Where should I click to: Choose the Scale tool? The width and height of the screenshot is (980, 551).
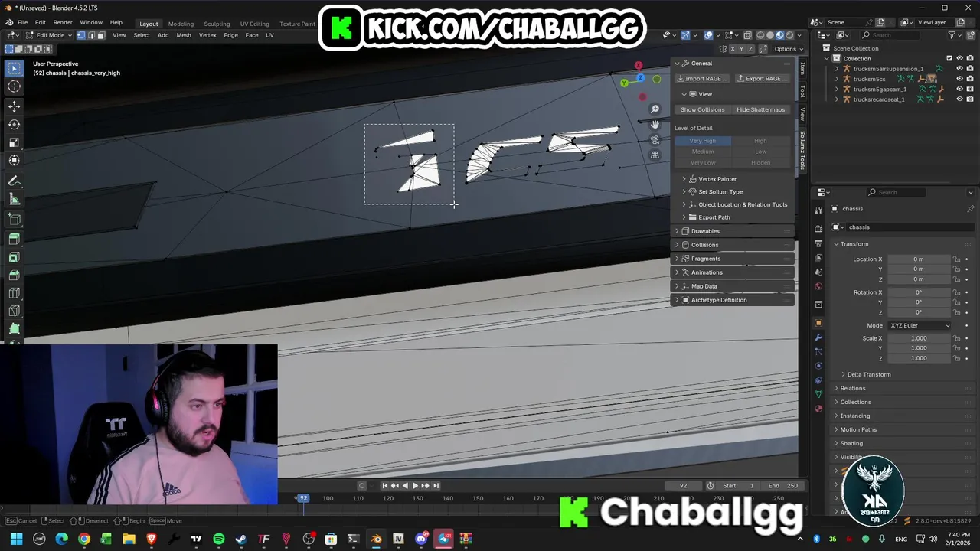[14, 142]
